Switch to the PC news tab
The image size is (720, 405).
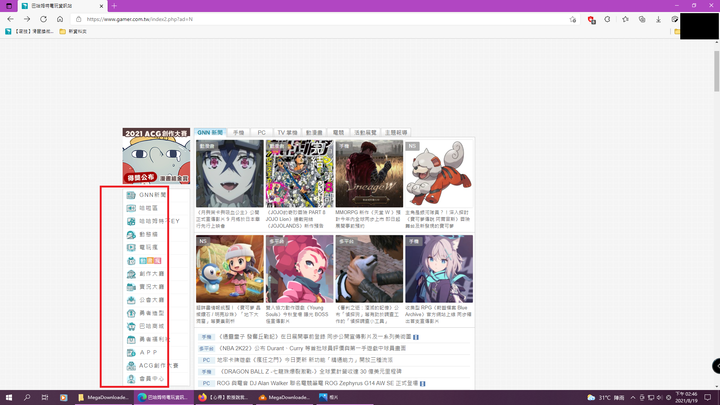point(261,132)
